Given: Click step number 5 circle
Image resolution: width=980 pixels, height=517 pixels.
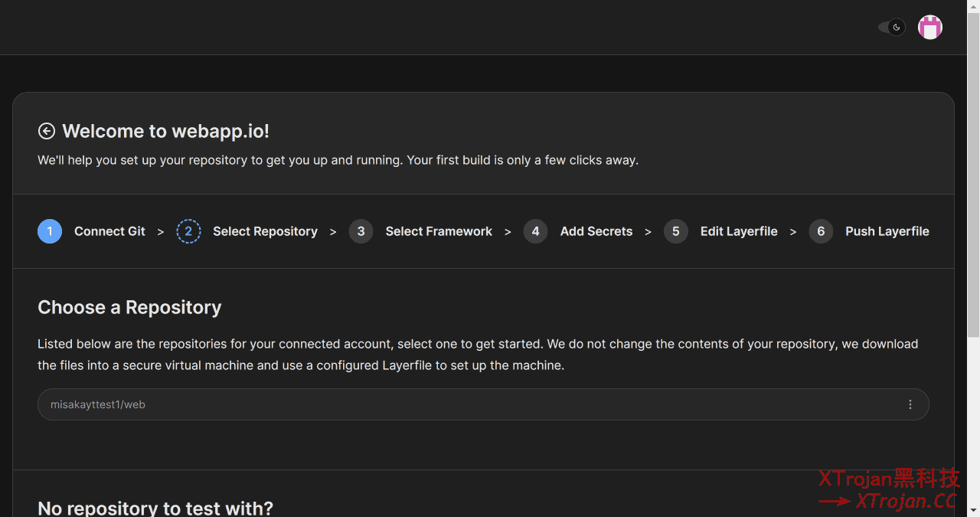Looking at the screenshot, I should click(676, 231).
